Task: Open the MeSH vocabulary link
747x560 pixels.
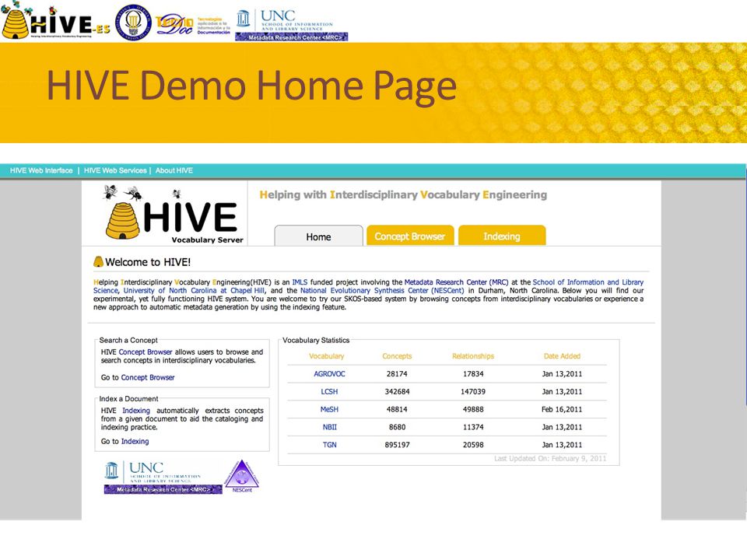Action: 329,409
